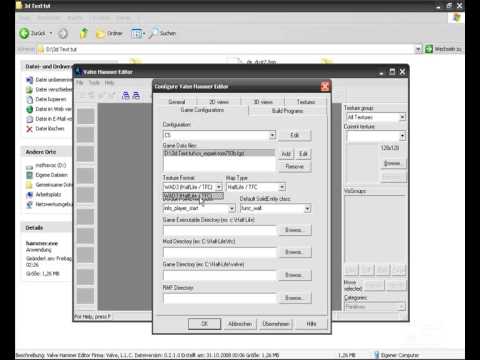Click the Hilfe help button
This screenshot has height=360, width=480.
pyautogui.click(x=311, y=324)
